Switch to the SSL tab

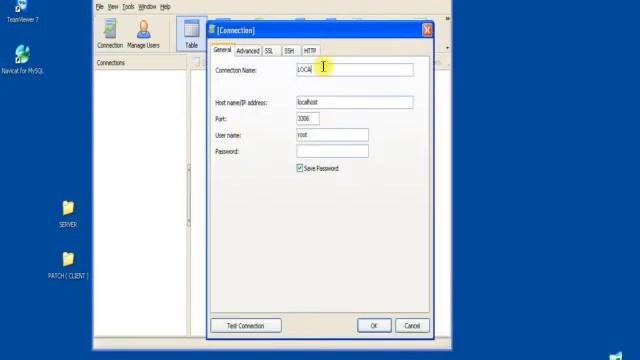tap(269, 51)
